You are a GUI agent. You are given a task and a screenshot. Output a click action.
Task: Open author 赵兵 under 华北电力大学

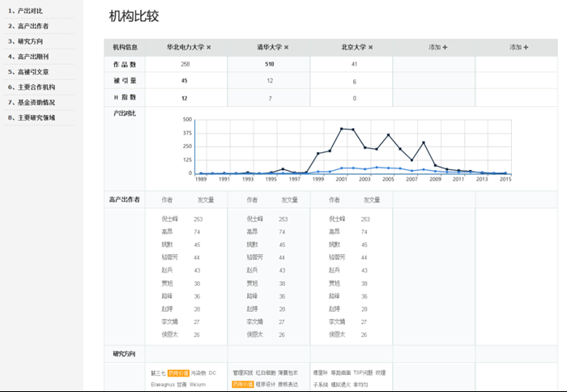(x=167, y=271)
